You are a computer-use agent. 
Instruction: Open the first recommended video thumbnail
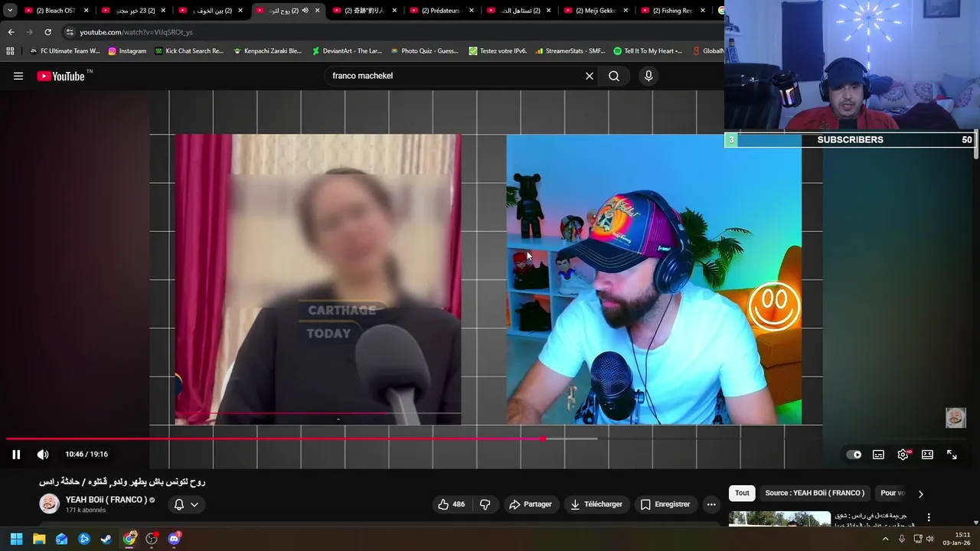[779, 519]
